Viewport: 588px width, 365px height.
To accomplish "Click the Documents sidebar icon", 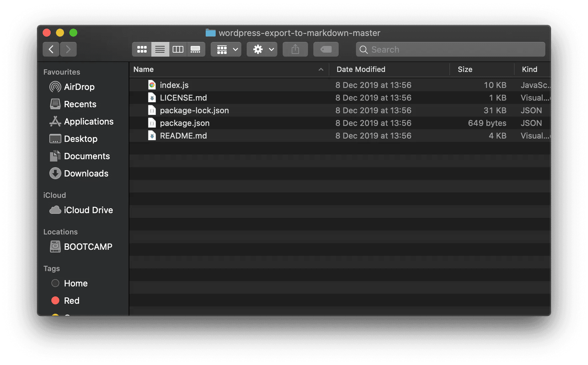I will 55,156.
